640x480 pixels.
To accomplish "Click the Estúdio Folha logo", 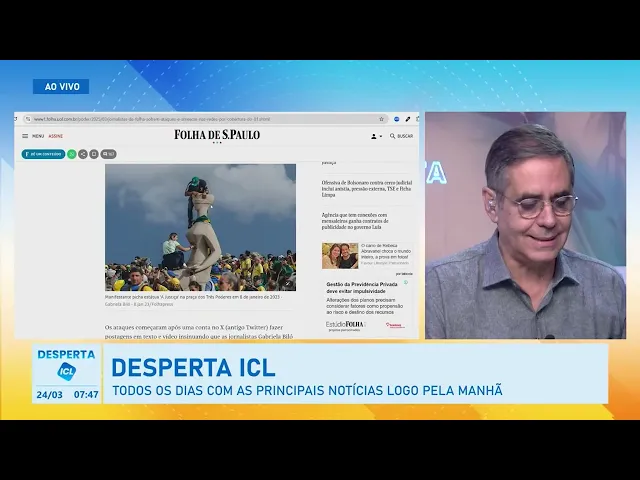I will pos(345,324).
